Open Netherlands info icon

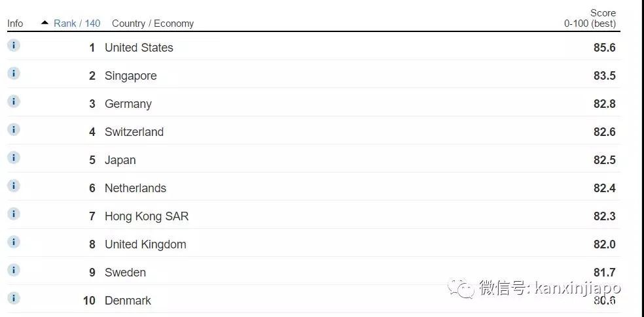coord(14,186)
